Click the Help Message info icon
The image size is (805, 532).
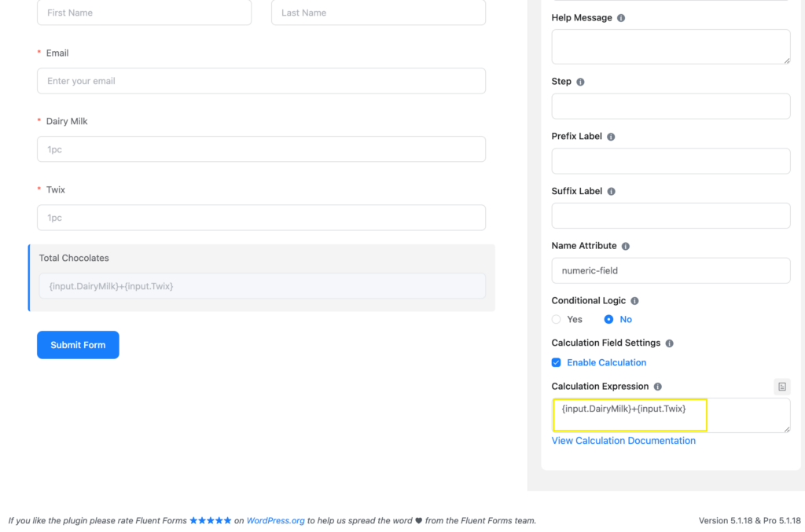click(x=621, y=18)
